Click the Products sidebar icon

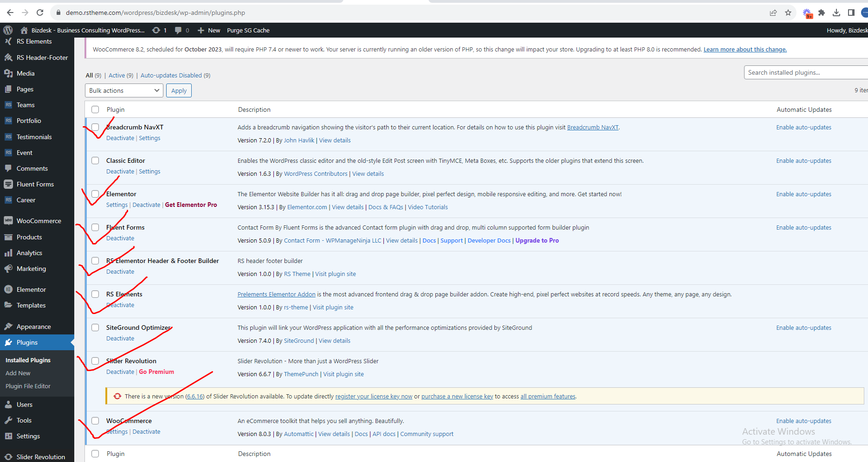point(8,237)
